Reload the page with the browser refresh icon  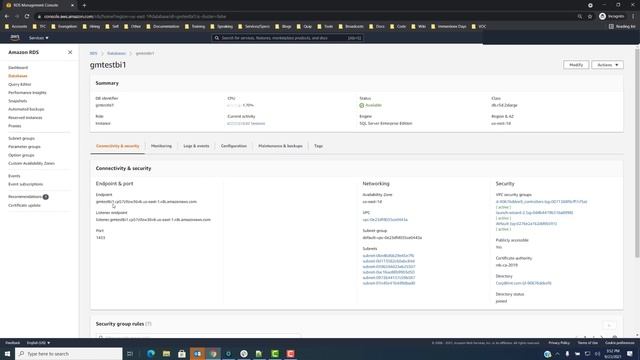[x=27, y=16]
